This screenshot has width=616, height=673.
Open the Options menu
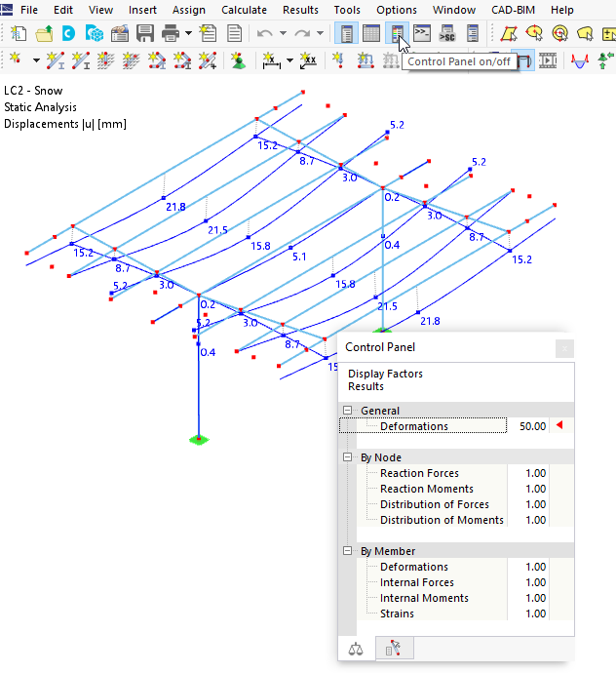[x=397, y=10]
